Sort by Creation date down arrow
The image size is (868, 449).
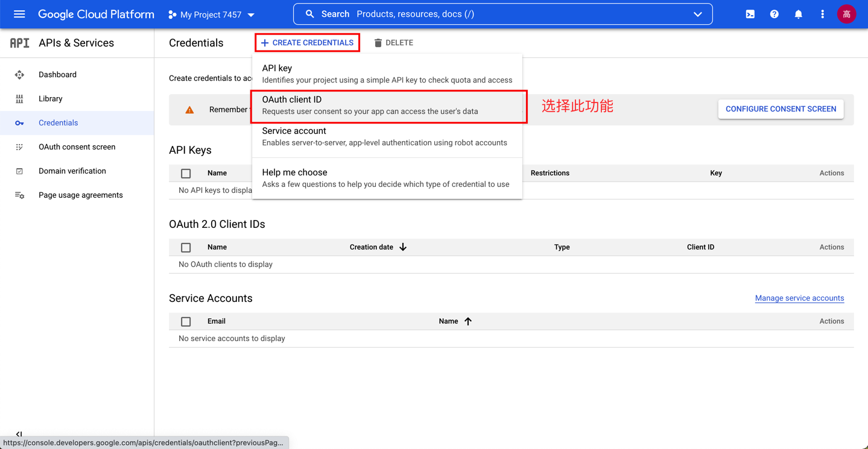tap(403, 247)
